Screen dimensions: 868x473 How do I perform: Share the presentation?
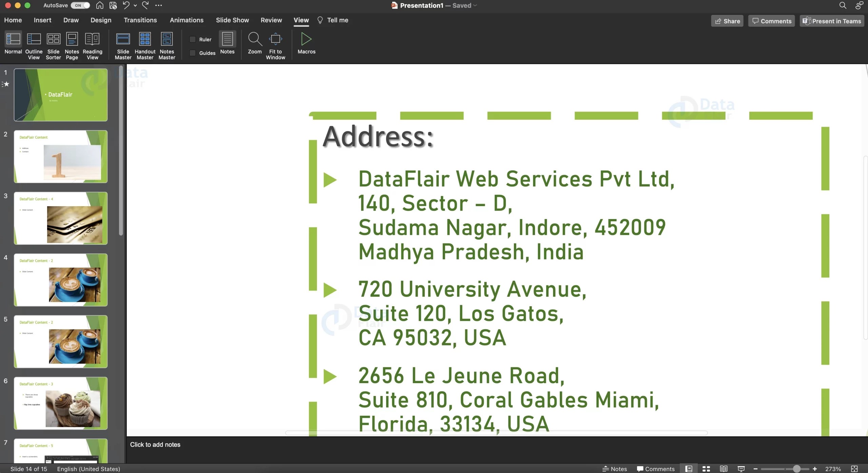pyautogui.click(x=727, y=21)
